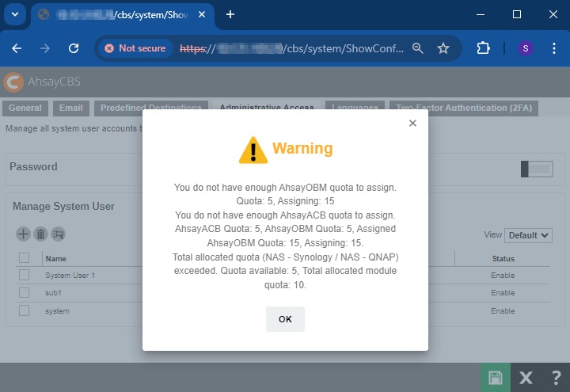The width and height of the screenshot is (570, 392).
Task: Switch to the Administrative Access tab
Action: (267, 108)
